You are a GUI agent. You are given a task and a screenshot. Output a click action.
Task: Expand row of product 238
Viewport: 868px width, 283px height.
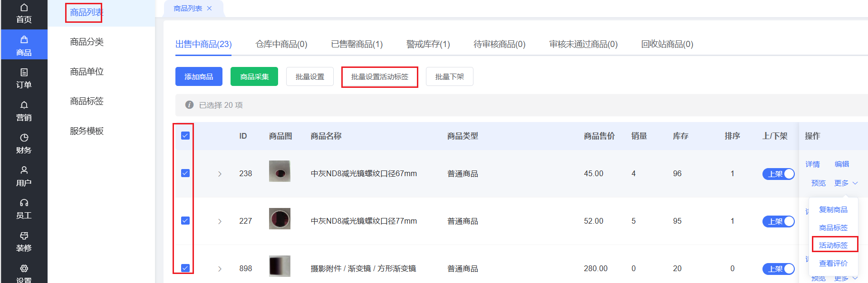pos(220,174)
